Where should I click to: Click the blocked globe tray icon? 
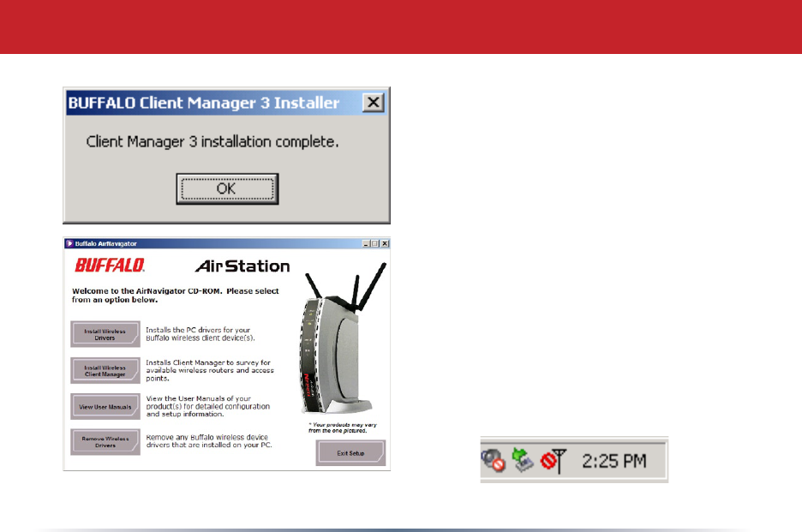pos(493,460)
